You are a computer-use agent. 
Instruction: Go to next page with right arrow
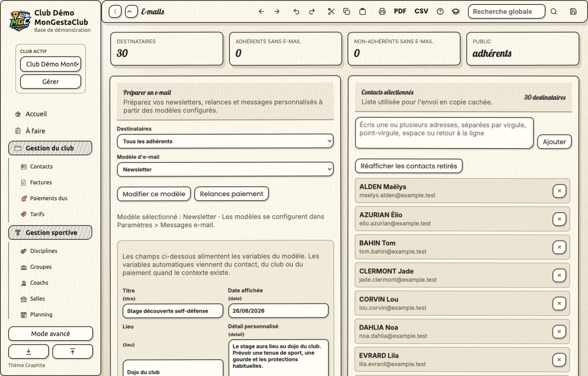click(277, 11)
